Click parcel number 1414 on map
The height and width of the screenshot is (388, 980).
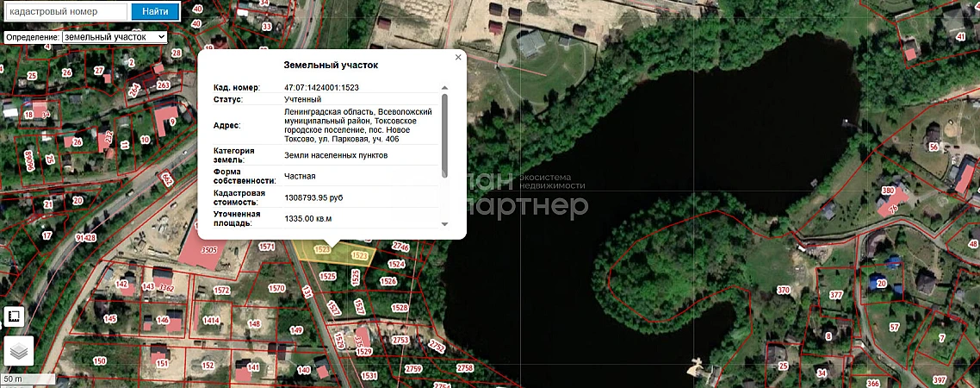point(211,321)
